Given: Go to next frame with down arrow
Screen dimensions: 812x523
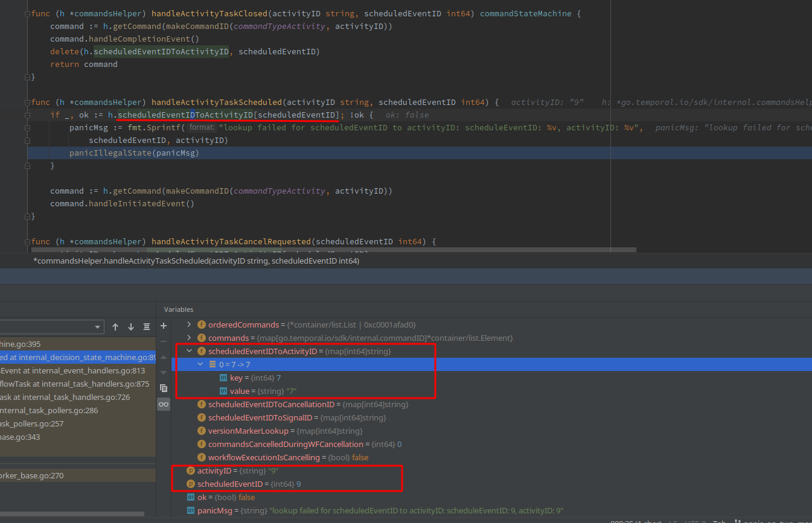Looking at the screenshot, I should coord(131,327).
